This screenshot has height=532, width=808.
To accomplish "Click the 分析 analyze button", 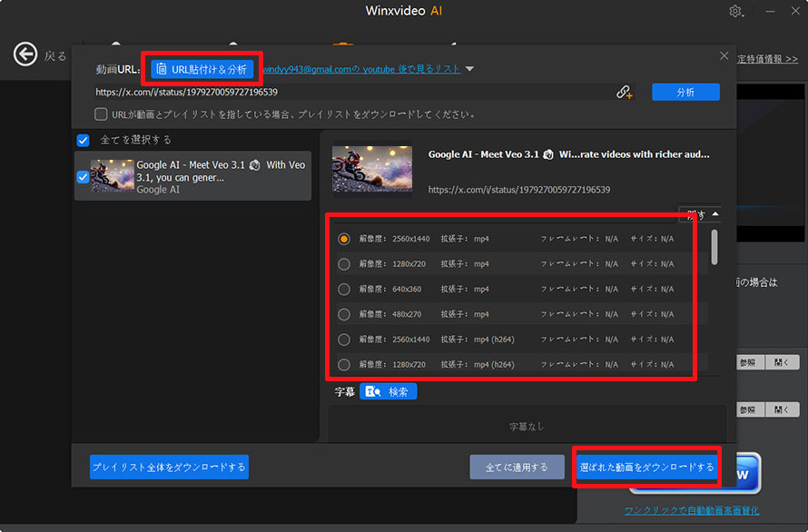I will 685,93.
